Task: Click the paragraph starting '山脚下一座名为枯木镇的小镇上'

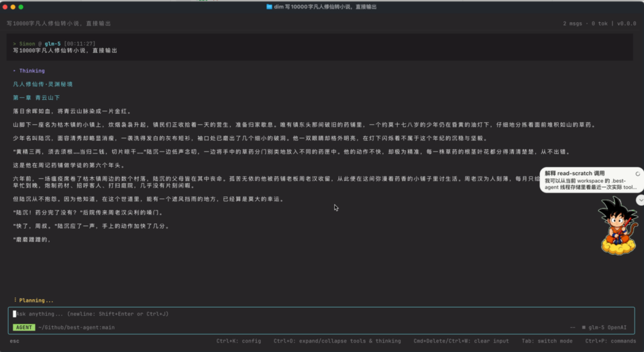Action: tap(305, 125)
